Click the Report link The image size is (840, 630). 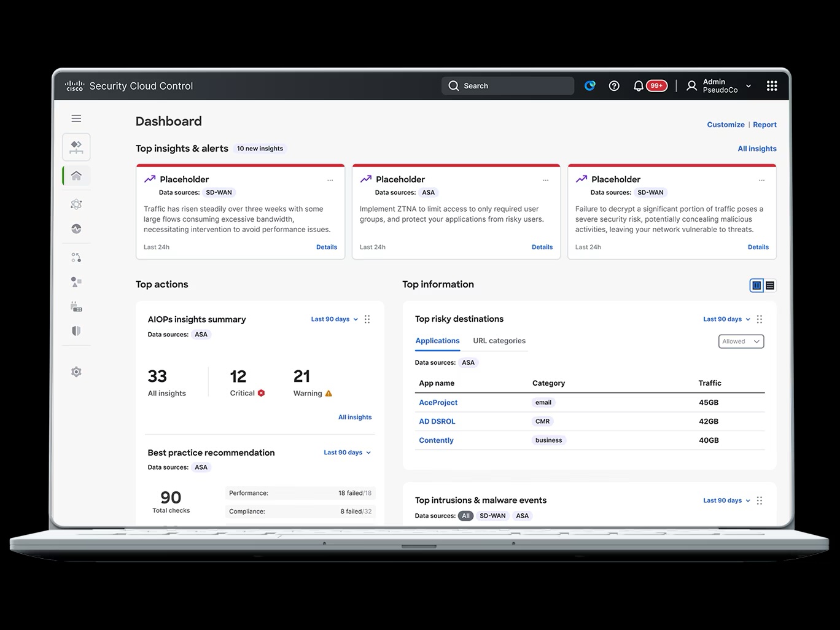(764, 125)
